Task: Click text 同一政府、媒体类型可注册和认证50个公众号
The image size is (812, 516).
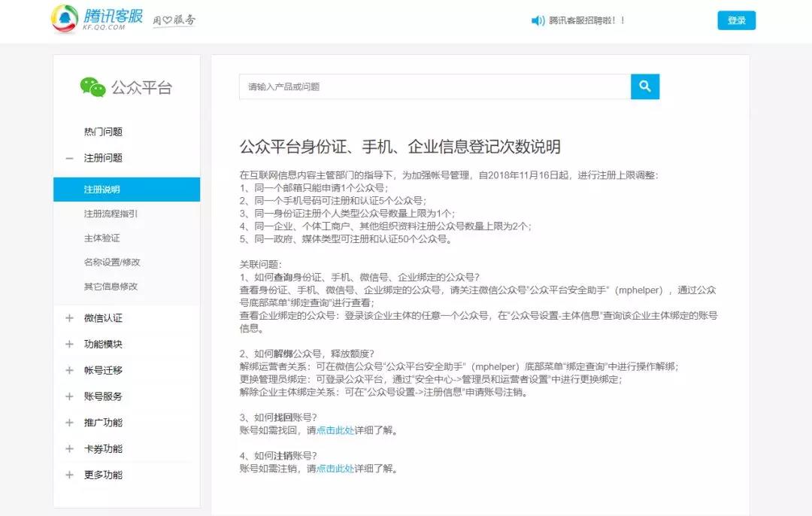Action: [353, 239]
